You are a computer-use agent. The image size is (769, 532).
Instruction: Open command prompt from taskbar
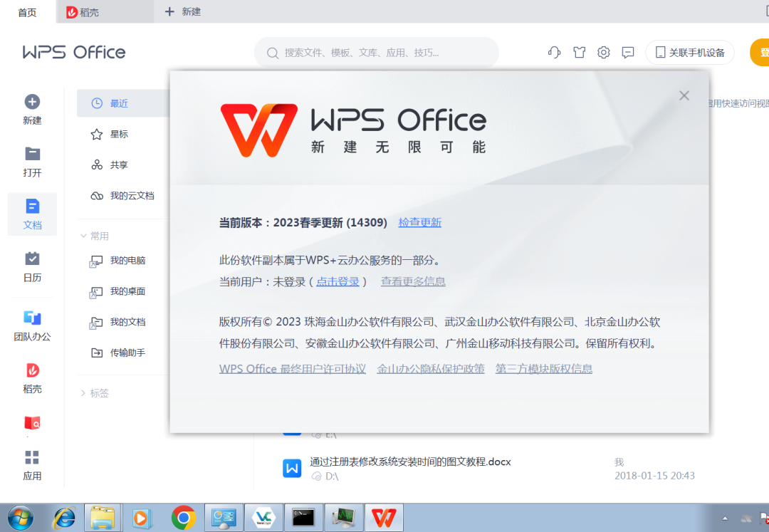point(303,518)
